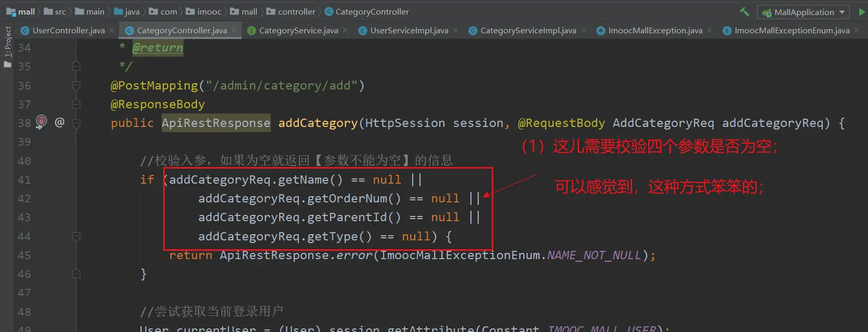Click the if keyword on line 41
868x332 pixels.
coord(147,180)
